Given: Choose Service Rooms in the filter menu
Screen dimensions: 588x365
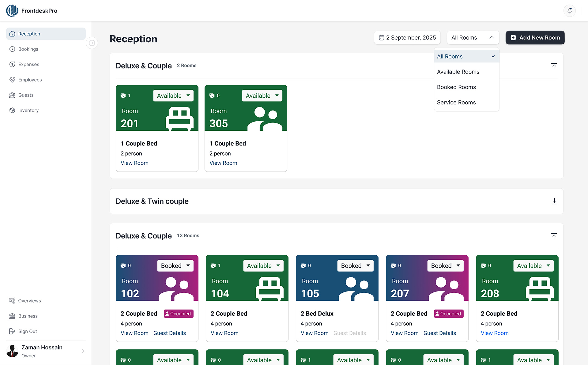Looking at the screenshot, I should click(456, 102).
